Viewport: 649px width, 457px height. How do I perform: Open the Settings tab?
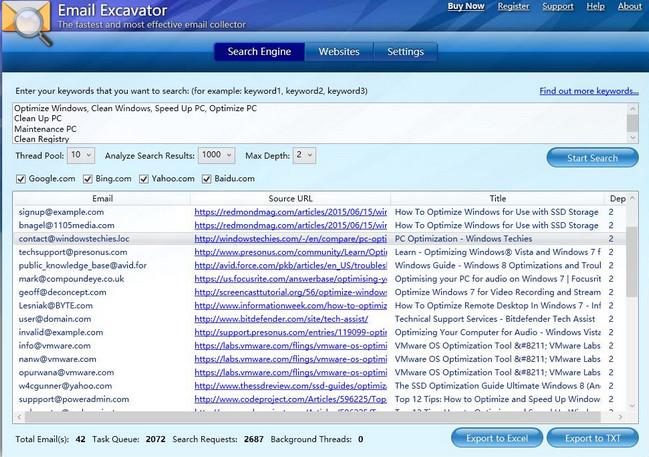[405, 52]
